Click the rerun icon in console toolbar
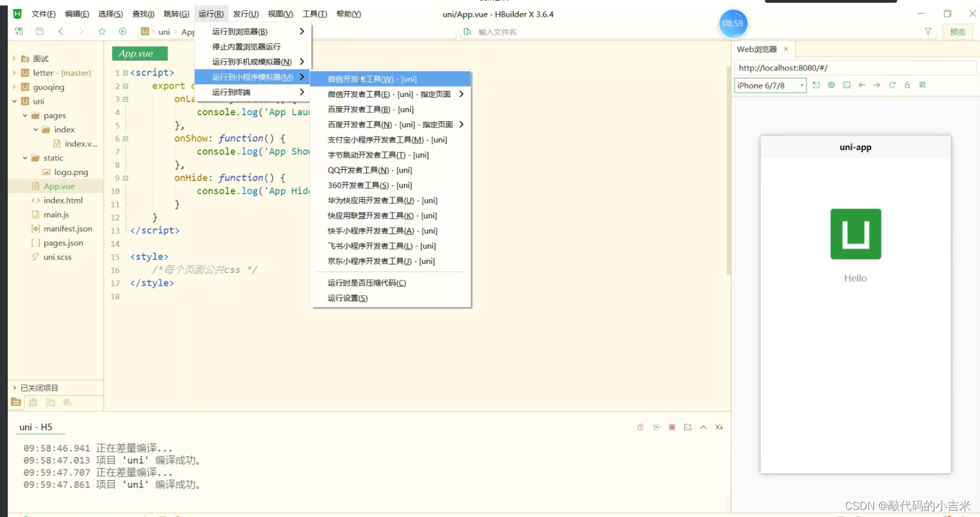This screenshot has width=980, height=517. (x=657, y=427)
